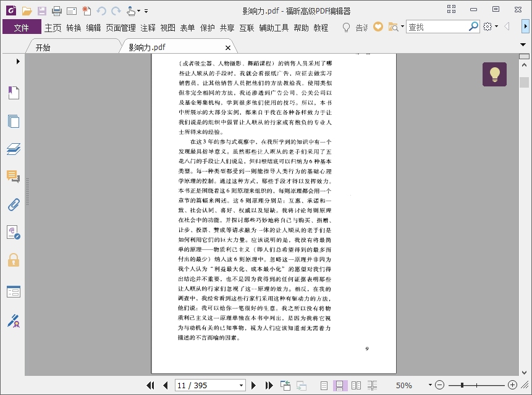This screenshot has height=395, width=532.
Task: Open the Form fields panel
Action: (14, 291)
